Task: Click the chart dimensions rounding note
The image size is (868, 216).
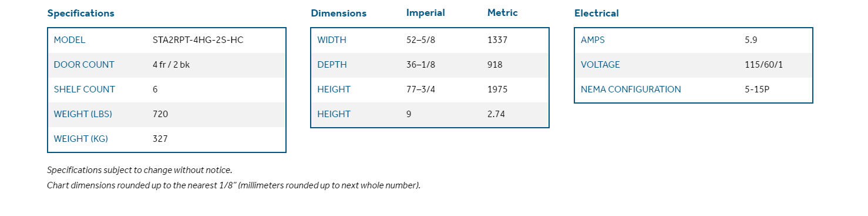Action: point(234,185)
